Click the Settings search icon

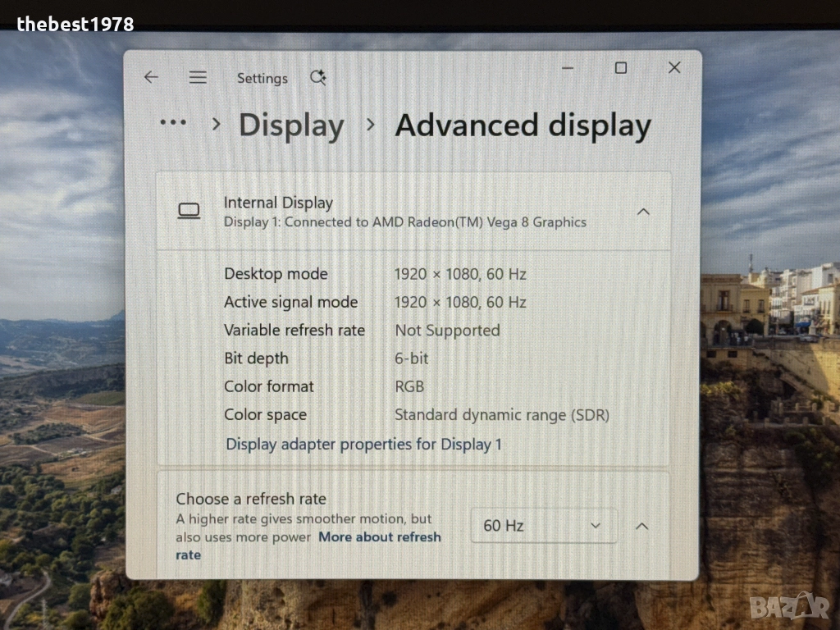pos(317,78)
